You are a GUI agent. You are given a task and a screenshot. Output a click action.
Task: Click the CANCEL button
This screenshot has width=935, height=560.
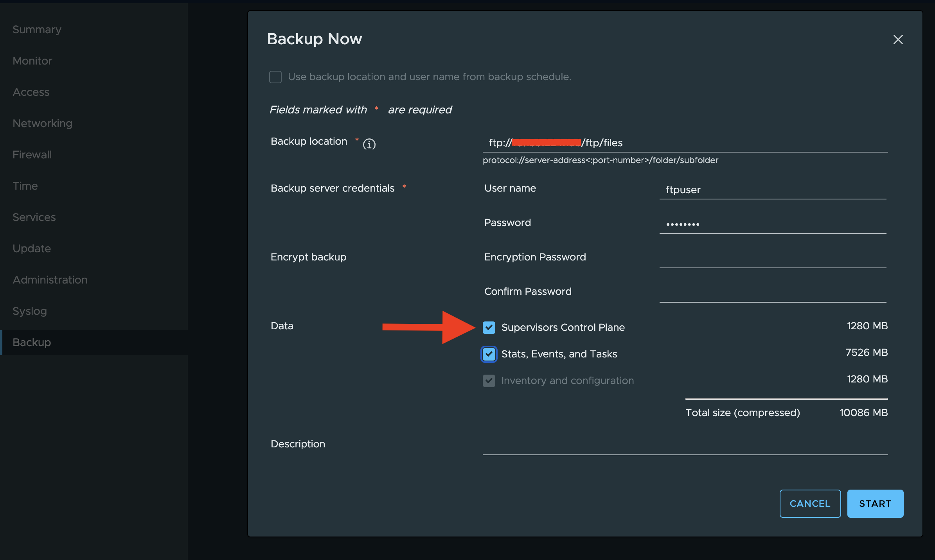point(810,504)
